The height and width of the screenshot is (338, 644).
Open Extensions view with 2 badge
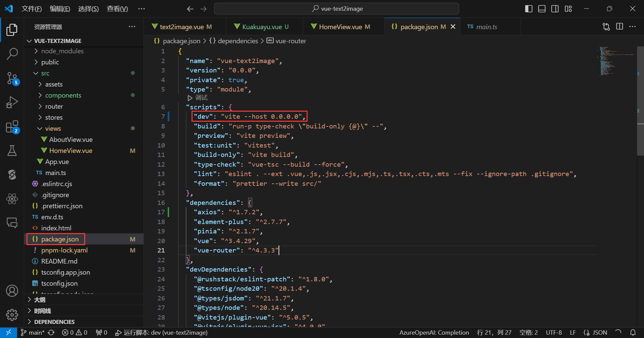click(12, 127)
